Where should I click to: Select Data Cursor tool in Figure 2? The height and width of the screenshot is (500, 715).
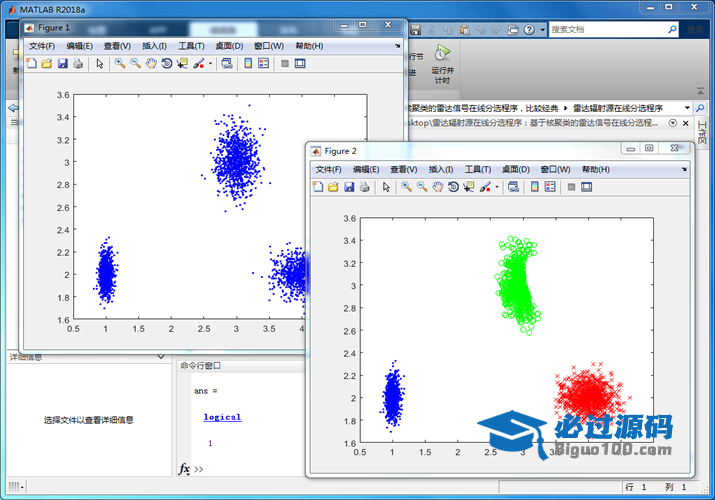click(x=469, y=187)
